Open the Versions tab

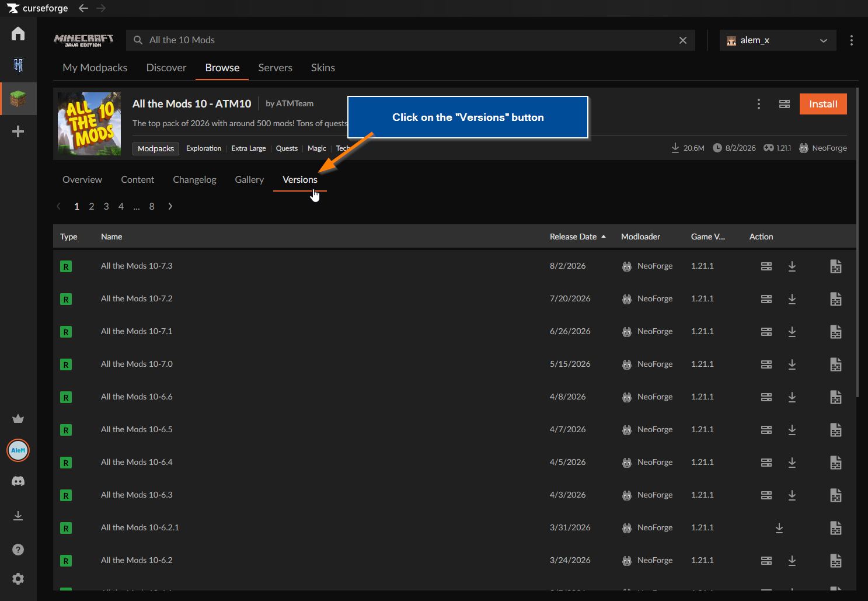(x=300, y=179)
